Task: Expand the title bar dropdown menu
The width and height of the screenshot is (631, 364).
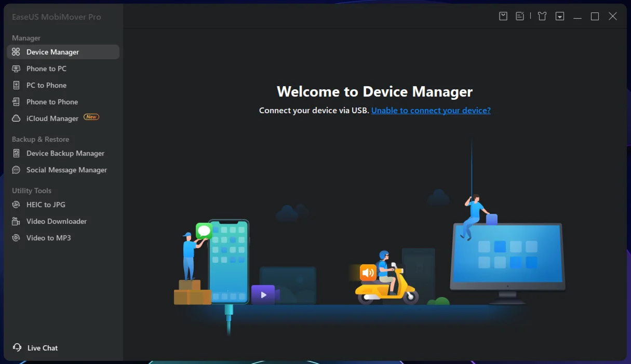Action: click(x=560, y=16)
